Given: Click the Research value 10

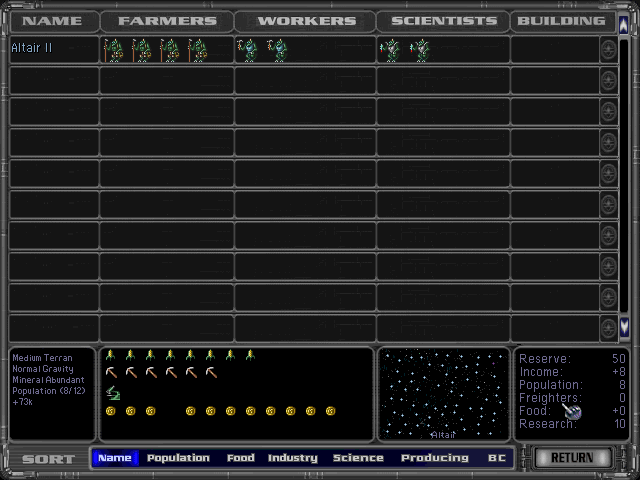Looking at the screenshot, I should [620, 424].
